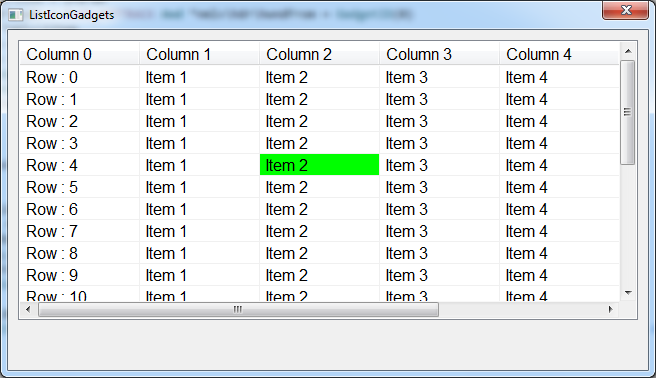
Task: Select the 'Row : 3' cell
Action: pos(79,143)
